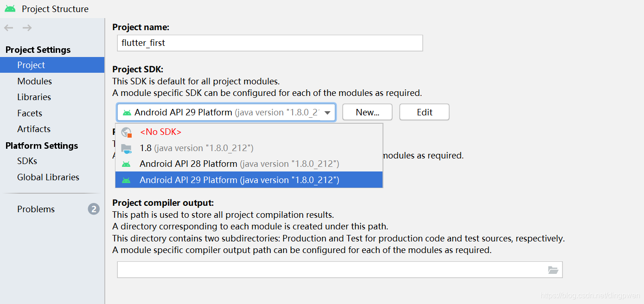Click the Project name text field

coord(270,43)
